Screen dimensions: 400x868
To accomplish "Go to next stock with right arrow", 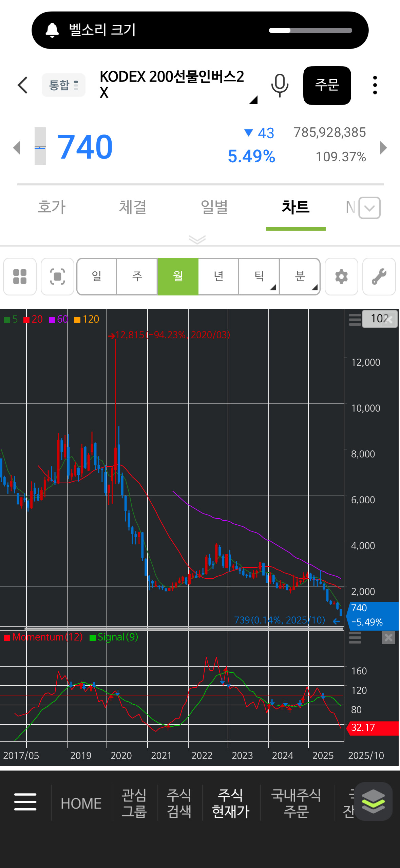I will pyautogui.click(x=383, y=147).
